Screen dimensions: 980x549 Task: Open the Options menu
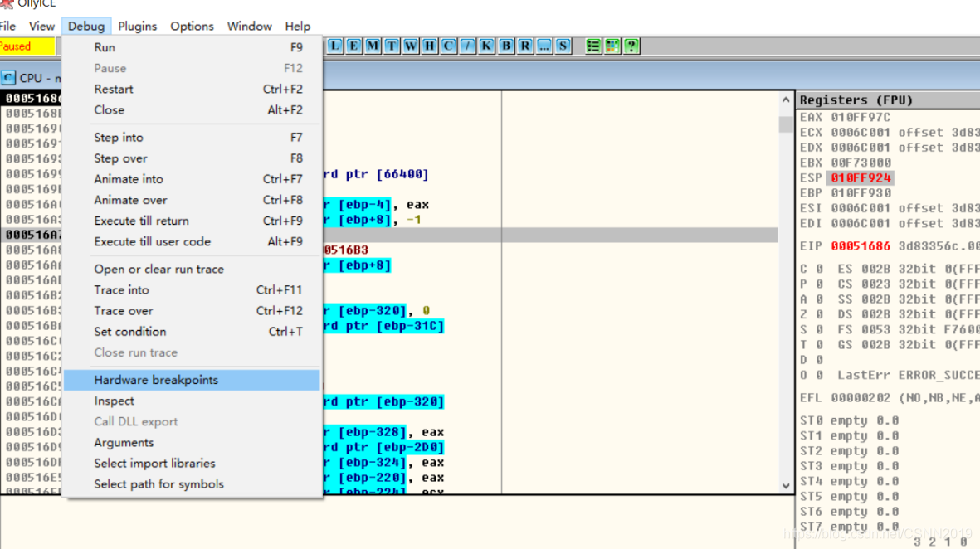coord(192,27)
